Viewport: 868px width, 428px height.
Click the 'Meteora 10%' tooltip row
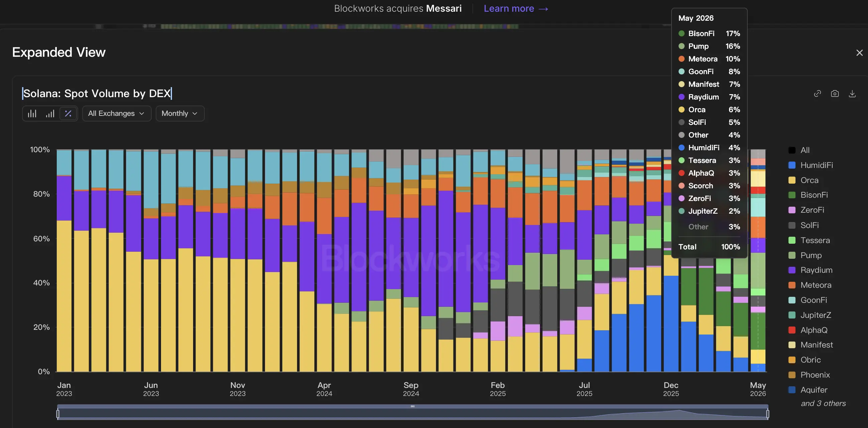point(709,59)
